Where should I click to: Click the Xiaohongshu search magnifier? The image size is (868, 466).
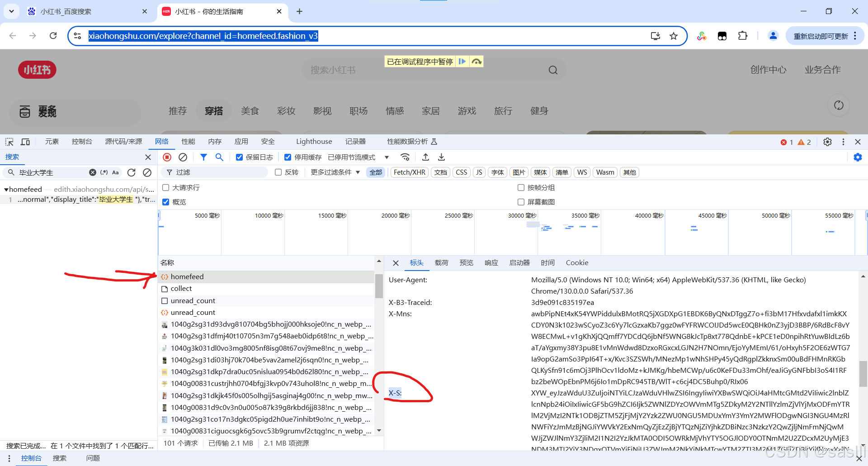point(553,70)
